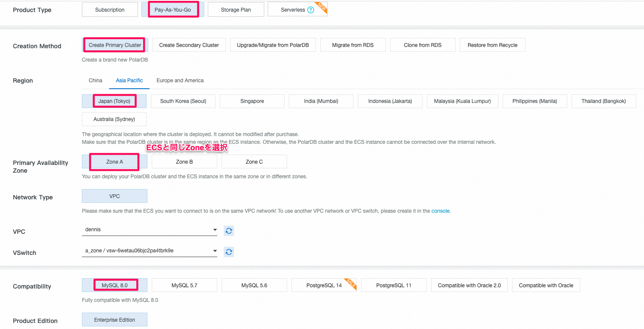Image resolution: width=644 pixels, height=329 pixels.
Task: Select Japan (Tokyo) region
Action: point(114,101)
